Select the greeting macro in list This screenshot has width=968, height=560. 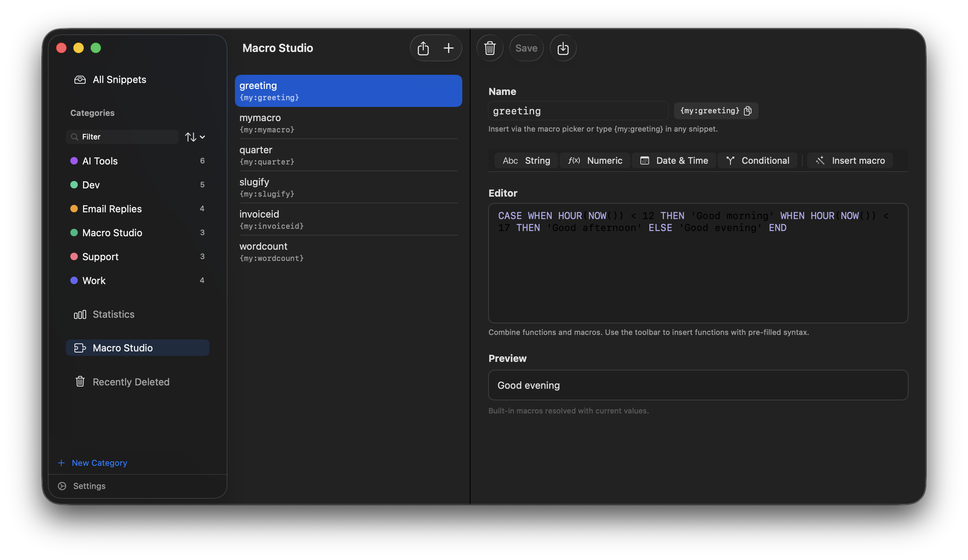pyautogui.click(x=348, y=91)
